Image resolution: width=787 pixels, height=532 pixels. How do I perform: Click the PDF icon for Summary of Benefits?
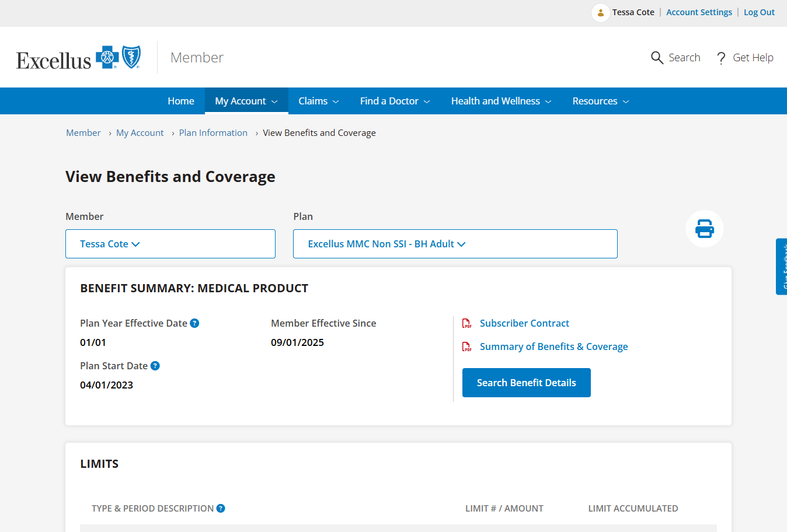click(467, 346)
